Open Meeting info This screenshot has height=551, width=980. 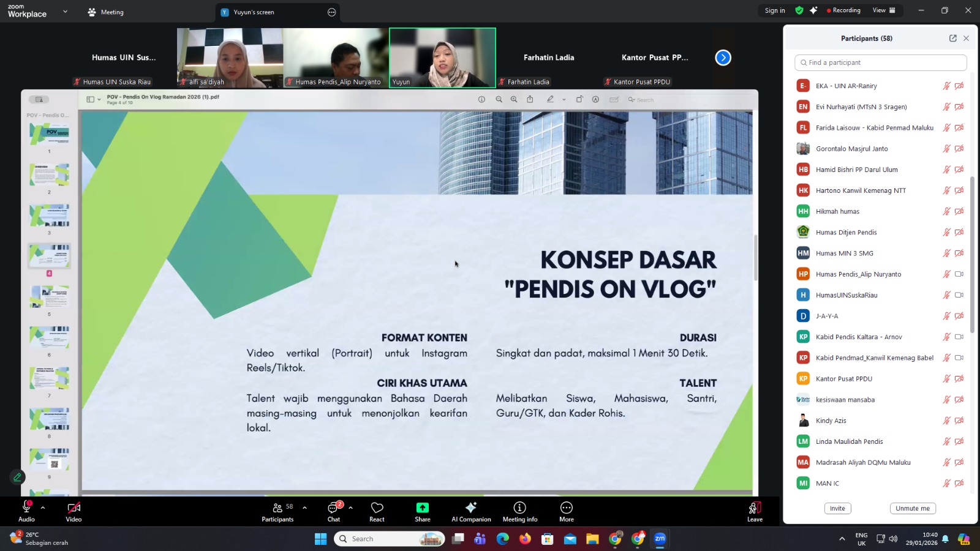point(519,511)
